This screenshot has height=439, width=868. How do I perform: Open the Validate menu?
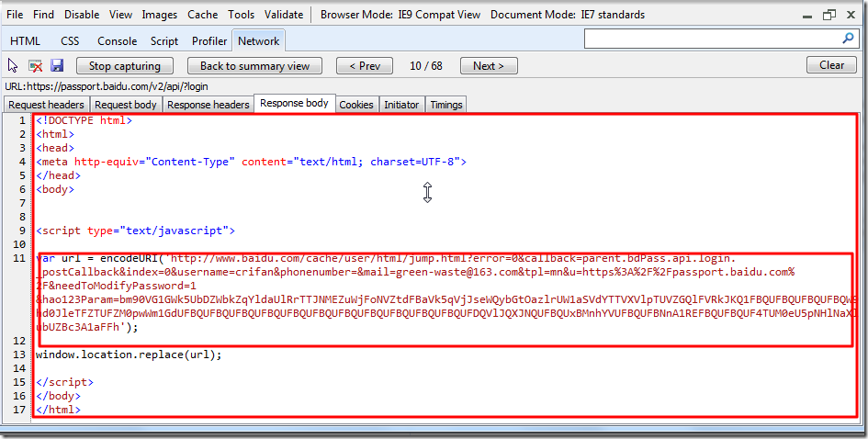coord(284,15)
